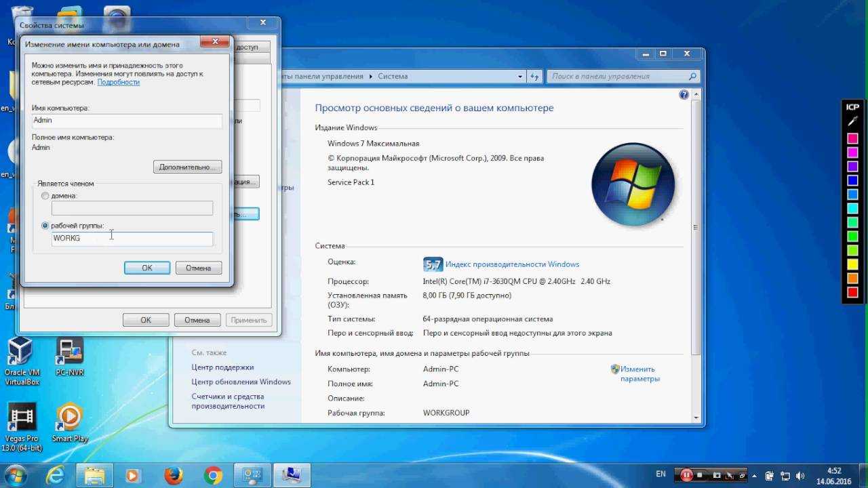Click the search magnifier in the Control Panel search
Viewport: 868px width, 488px height.
click(692, 77)
